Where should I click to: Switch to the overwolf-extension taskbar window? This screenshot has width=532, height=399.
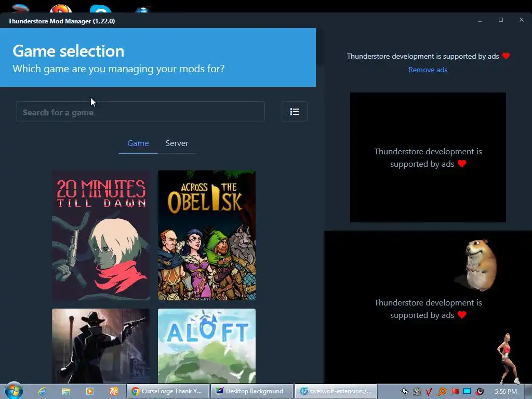coord(336,391)
